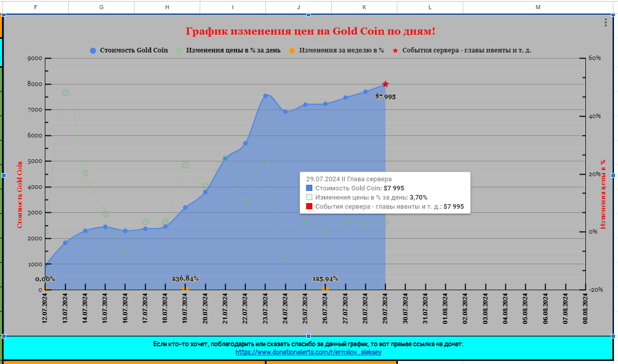Click the blue circle legend icon for Стоимость Gold Coin
The height and width of the screenshot is (364, 618).
point(93,50)
